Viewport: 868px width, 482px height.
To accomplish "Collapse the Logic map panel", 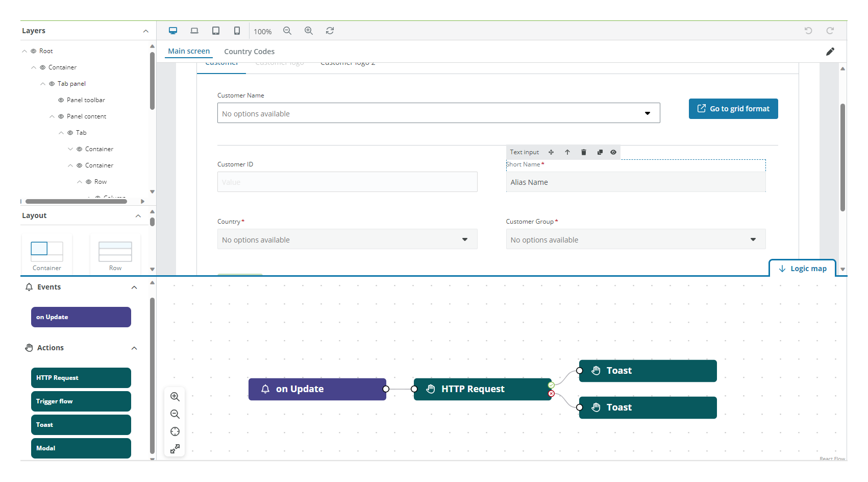I will (802, 269).
